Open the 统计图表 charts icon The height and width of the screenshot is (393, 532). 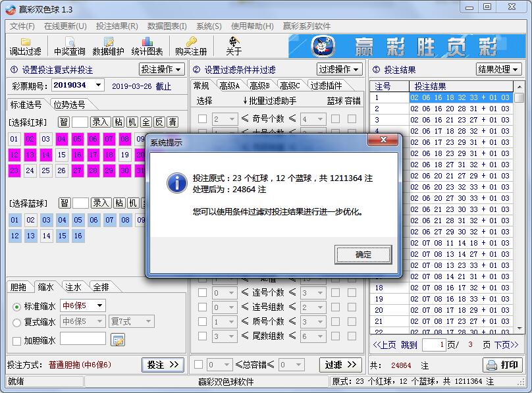[149, 46]
